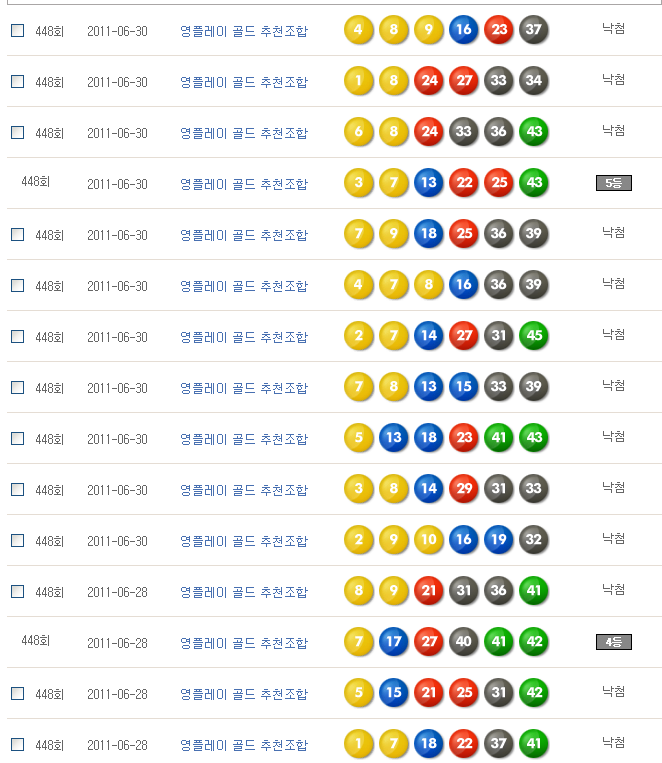Tick checkbox of the row containing ball 45
Image resolution: width=662 pixels, height=763 pixels.
coord(17,337)
